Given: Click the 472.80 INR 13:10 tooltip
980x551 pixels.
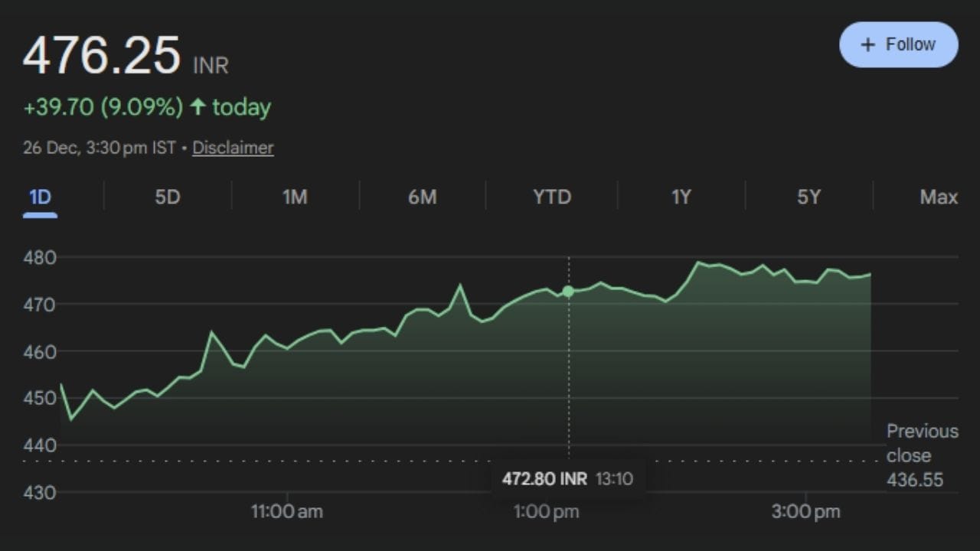Looking at the screenshot, I should tap(567, 479).
